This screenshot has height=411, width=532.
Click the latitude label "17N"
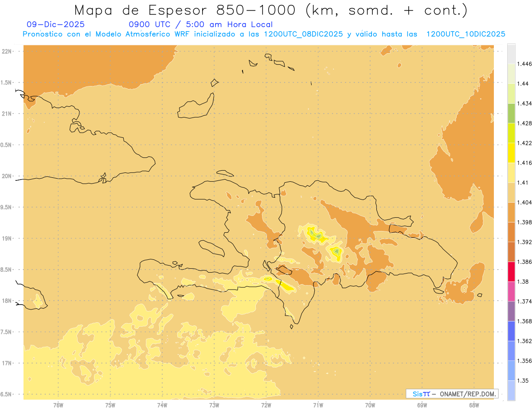7,363
